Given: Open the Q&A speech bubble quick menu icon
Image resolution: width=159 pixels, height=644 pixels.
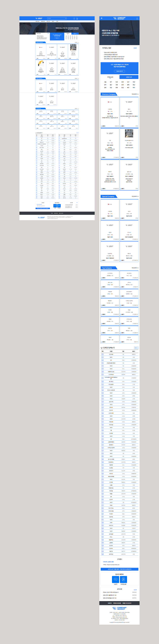Looking at the screenshot, I should tap(115, 579).
